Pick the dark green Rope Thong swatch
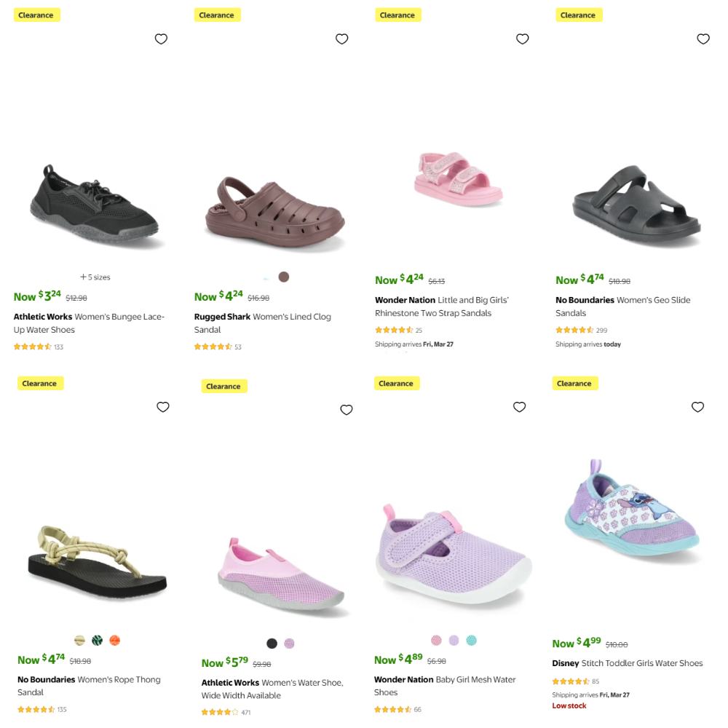Screen dimensions: 728x728 97,641
